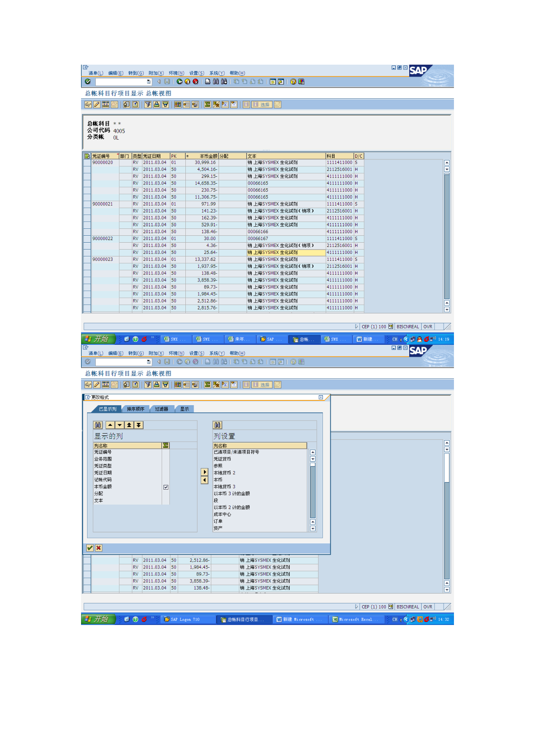Click SAP Logon 710 taskbar button
Screen dimensions: 535x756
[x=188, y=619]
